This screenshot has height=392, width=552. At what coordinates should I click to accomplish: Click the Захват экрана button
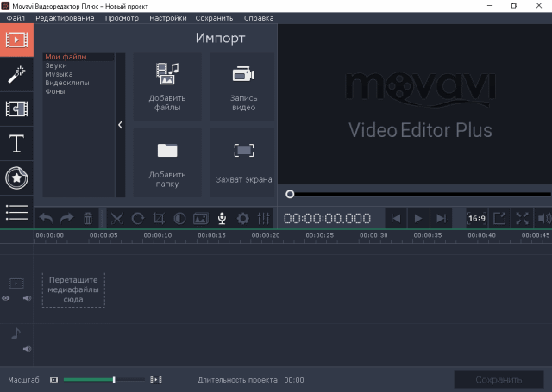(x=243, y=163)
